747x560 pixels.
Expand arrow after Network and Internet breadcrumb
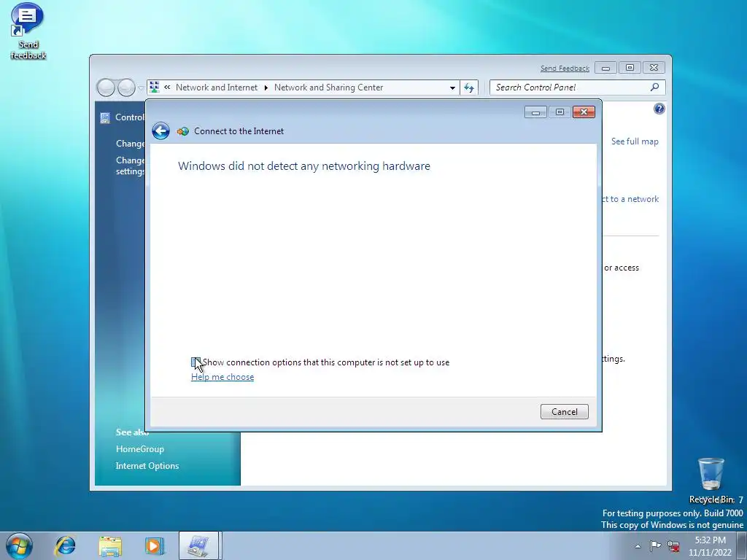point(266,87)
